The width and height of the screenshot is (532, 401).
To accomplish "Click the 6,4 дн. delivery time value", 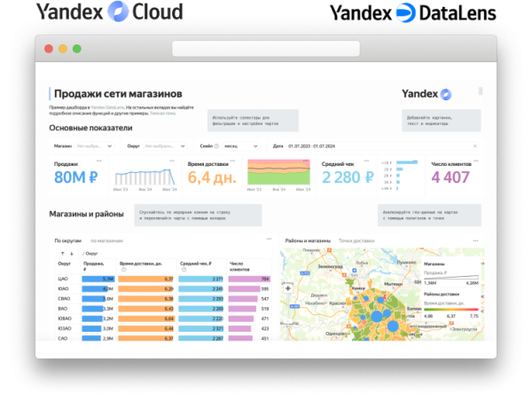I will click(x=212, y=177).
